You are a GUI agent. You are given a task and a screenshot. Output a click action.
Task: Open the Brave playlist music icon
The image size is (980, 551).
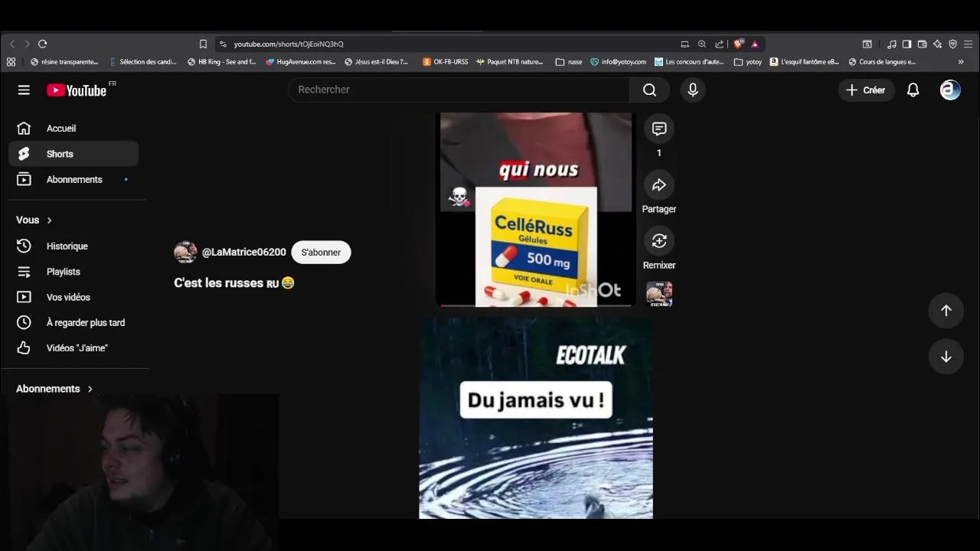click(891, 44)
